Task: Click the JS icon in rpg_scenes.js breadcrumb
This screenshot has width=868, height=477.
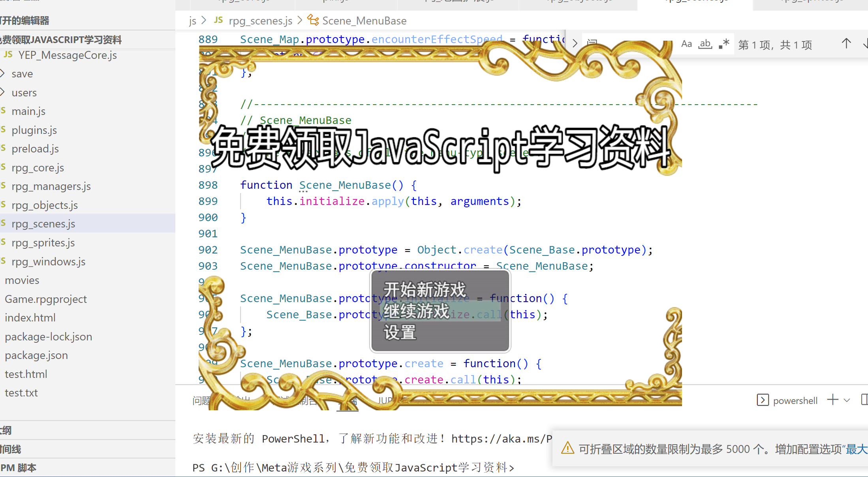Action: point(218,20)
